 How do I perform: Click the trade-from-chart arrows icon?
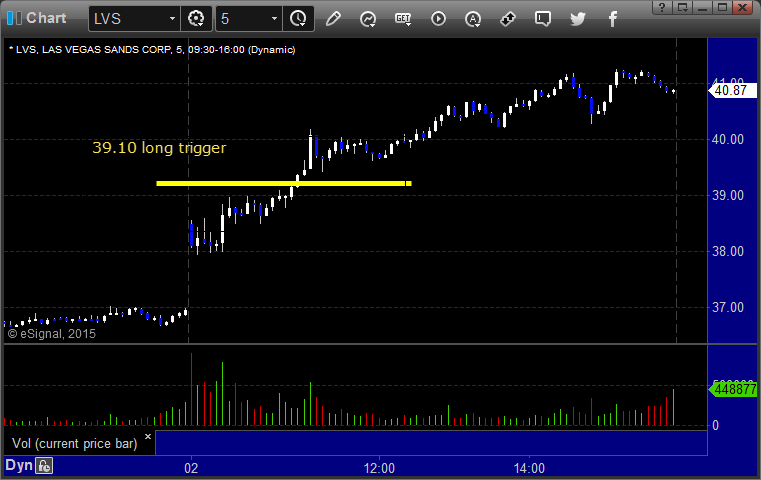click(508, 19)
